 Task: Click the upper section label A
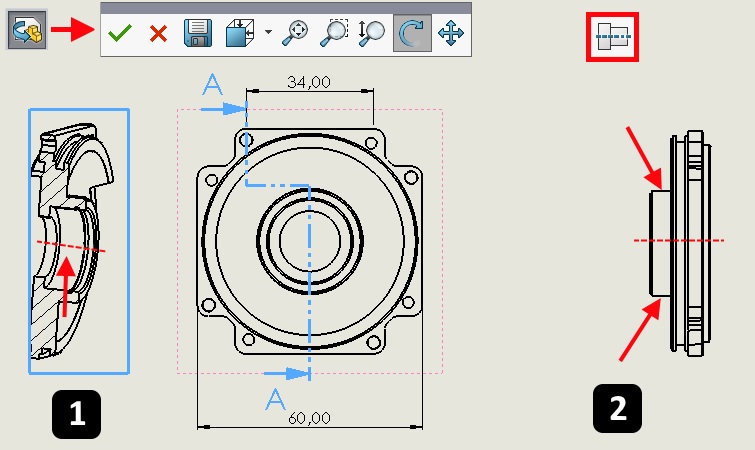tap(212, 85)
